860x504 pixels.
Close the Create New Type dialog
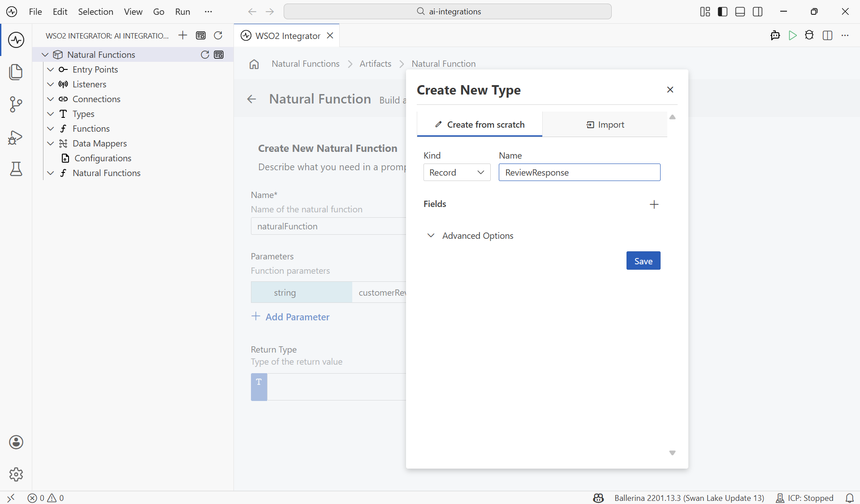click(670, 90)
